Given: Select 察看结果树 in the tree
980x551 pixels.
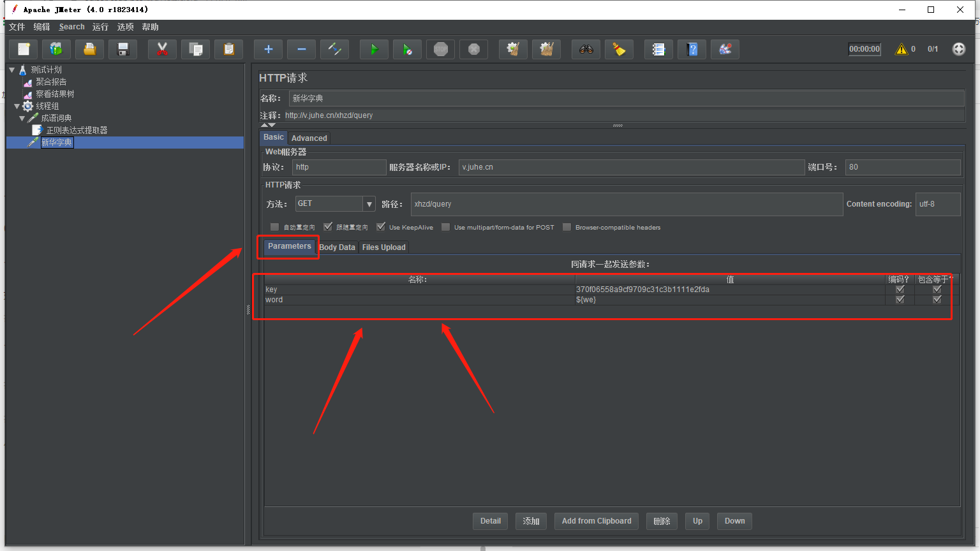Looking at the screenshot, I should (55, 94).
